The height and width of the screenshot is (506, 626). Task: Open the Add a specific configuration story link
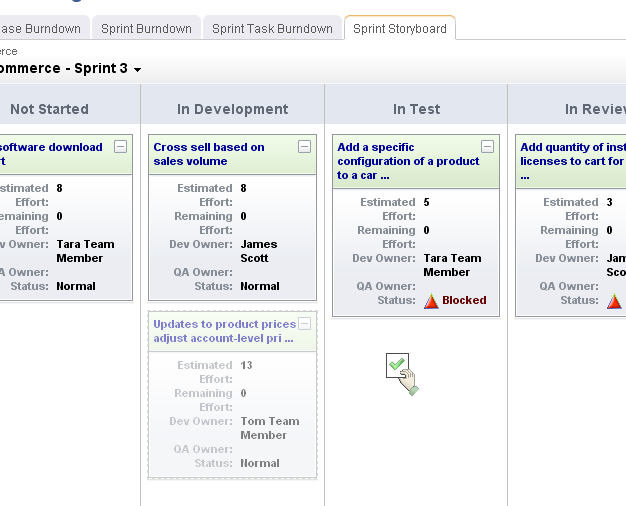point(408,161)
